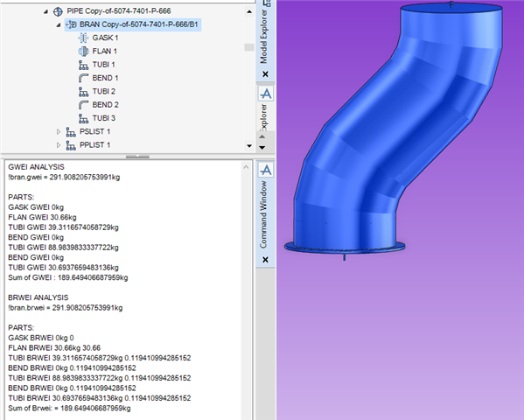Select TUBI 2 in the tree
Viewport: 524px width, 420px height.
[103, 91]
